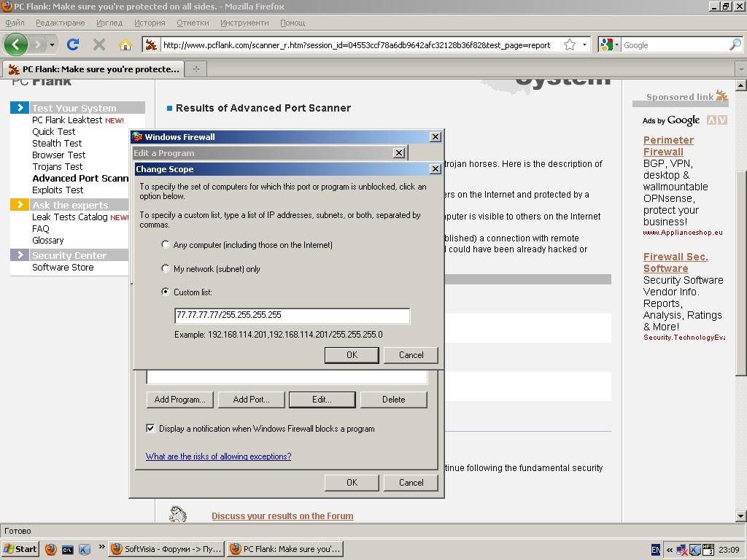Open the Инструменти menu
747x560 pixels.
[x=244, y=23]
